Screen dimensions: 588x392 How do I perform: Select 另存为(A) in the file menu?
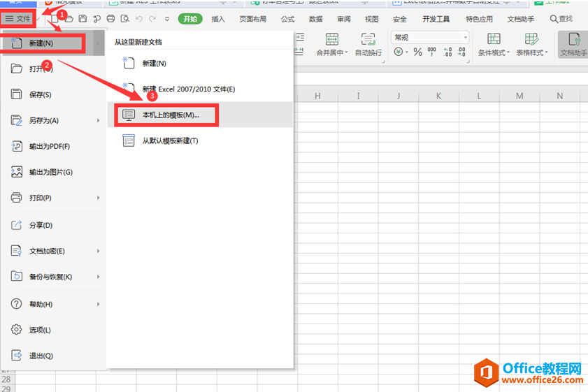[x=52, y=120]
